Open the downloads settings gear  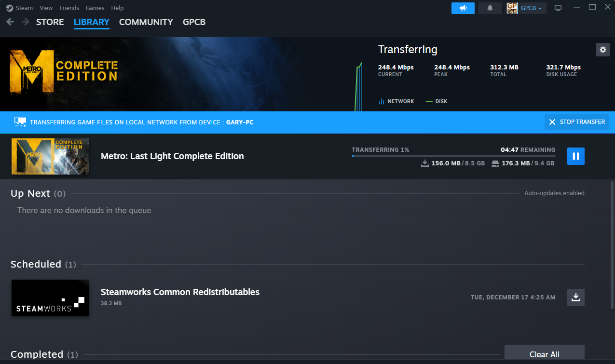(602, 49)
